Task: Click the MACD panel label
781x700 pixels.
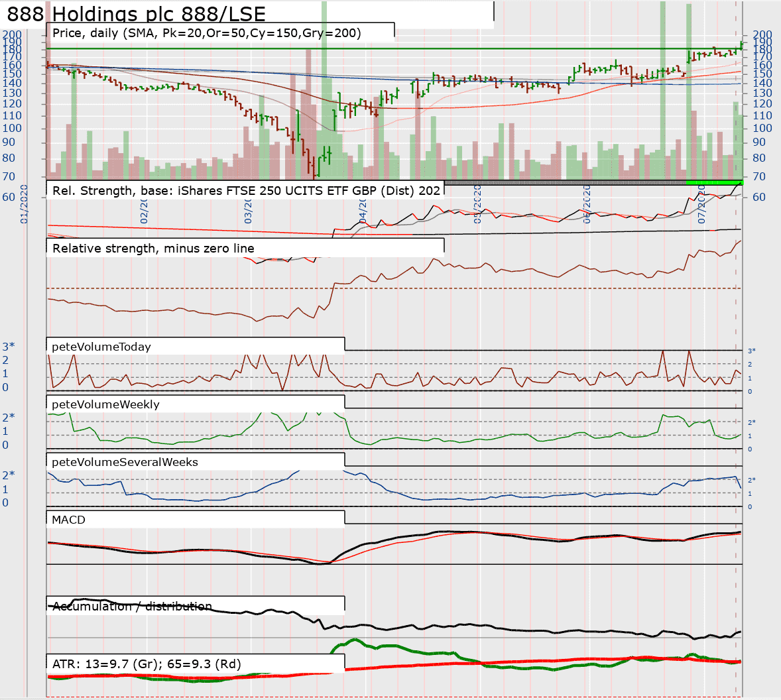Action: tap(69, 520)
